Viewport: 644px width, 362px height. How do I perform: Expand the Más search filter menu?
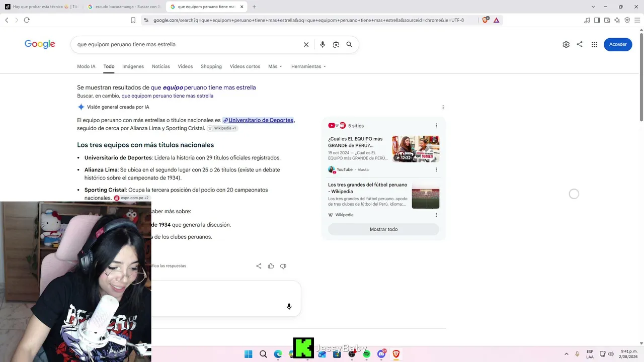tap(275, 66)
